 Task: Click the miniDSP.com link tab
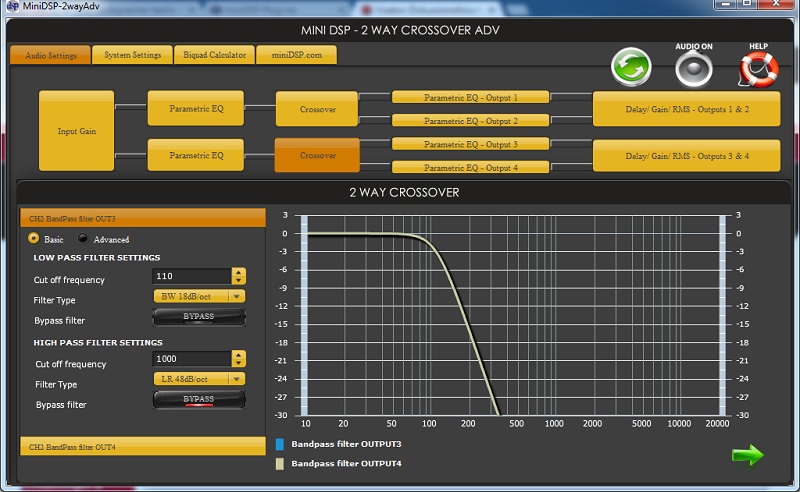coord(296,55)
